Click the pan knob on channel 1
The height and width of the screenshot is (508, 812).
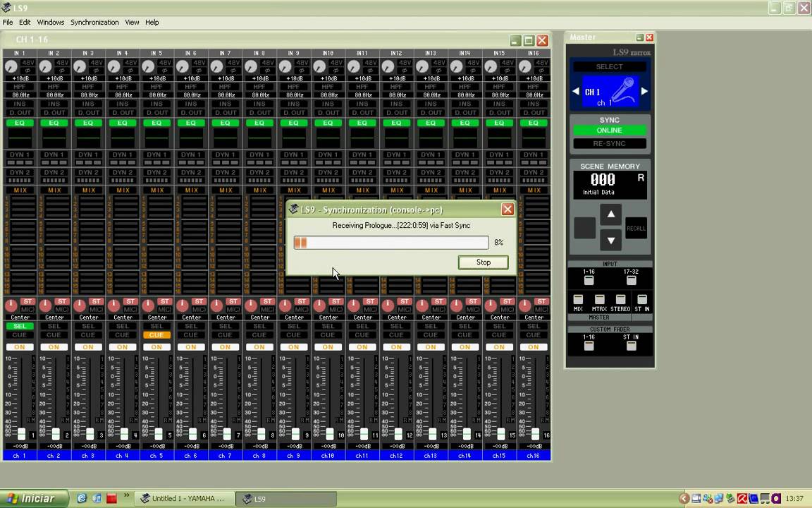pyautogui.click(x=11, y=306)
